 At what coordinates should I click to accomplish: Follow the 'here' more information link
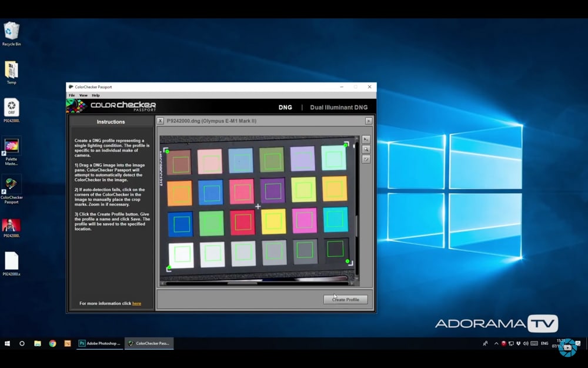pos(136,304)
